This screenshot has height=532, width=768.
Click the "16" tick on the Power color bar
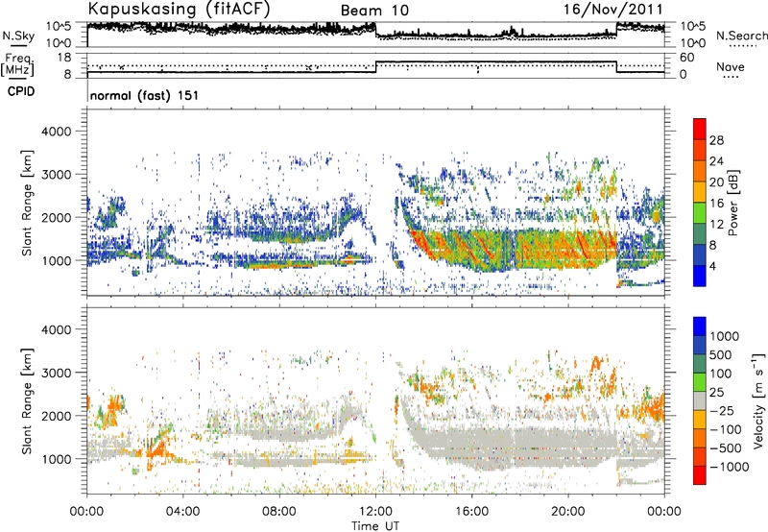pos(716,204)
